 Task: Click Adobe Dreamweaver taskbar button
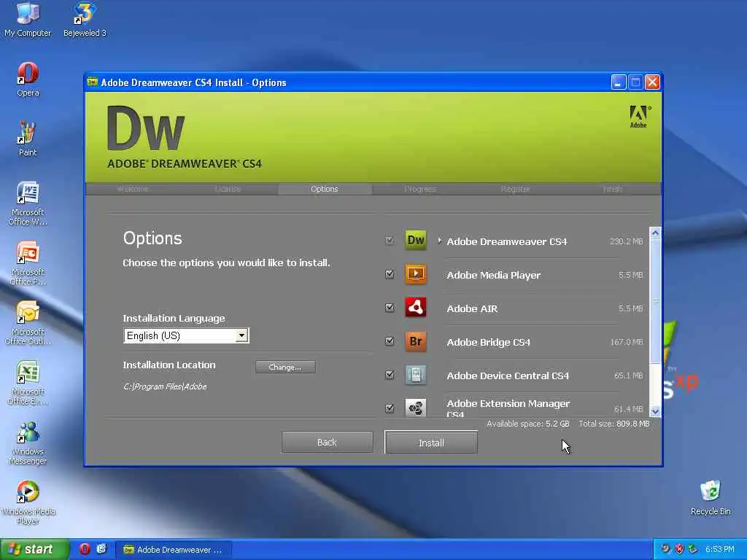(x=174, y=550)
